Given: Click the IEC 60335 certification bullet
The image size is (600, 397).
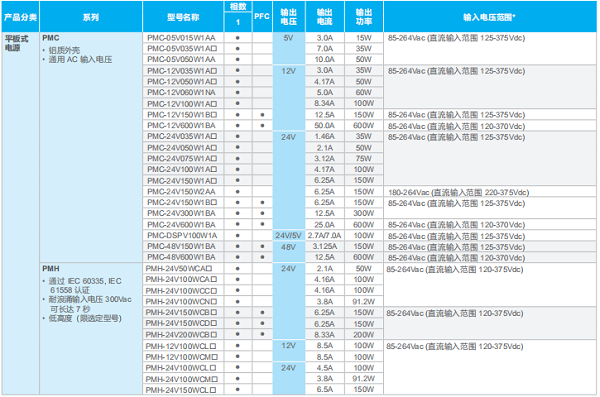Looking at the screenshot, I should (x=85, y=286).
